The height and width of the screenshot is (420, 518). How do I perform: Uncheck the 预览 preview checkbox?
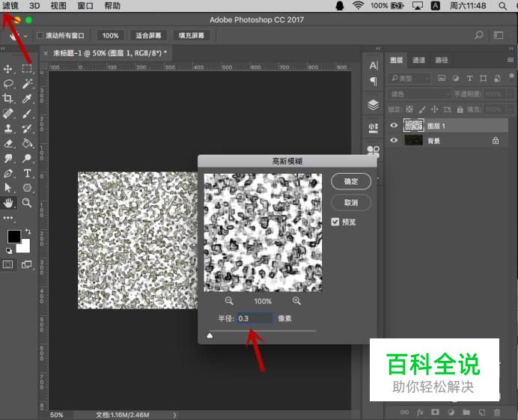tap(336, 222)
